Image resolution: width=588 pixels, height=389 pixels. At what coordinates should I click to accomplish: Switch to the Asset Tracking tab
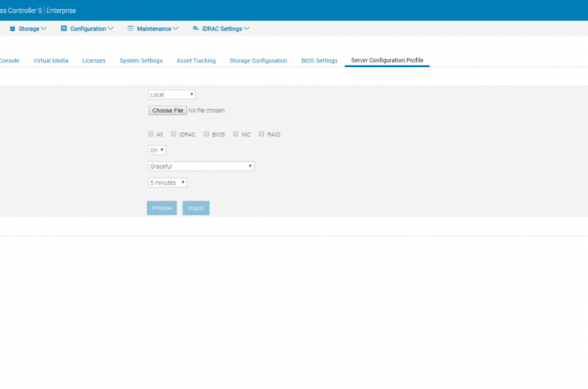196,60
